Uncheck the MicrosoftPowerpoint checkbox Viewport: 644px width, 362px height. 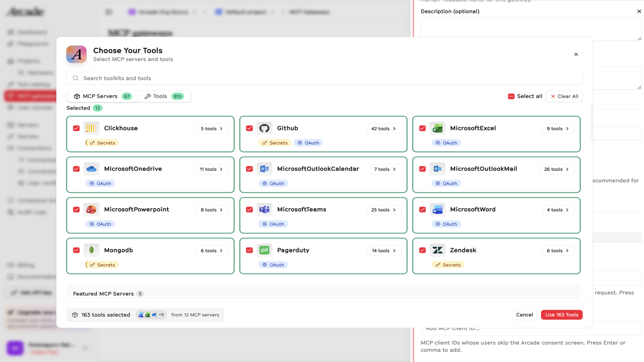pyautogui.click(x=76, y=210)
